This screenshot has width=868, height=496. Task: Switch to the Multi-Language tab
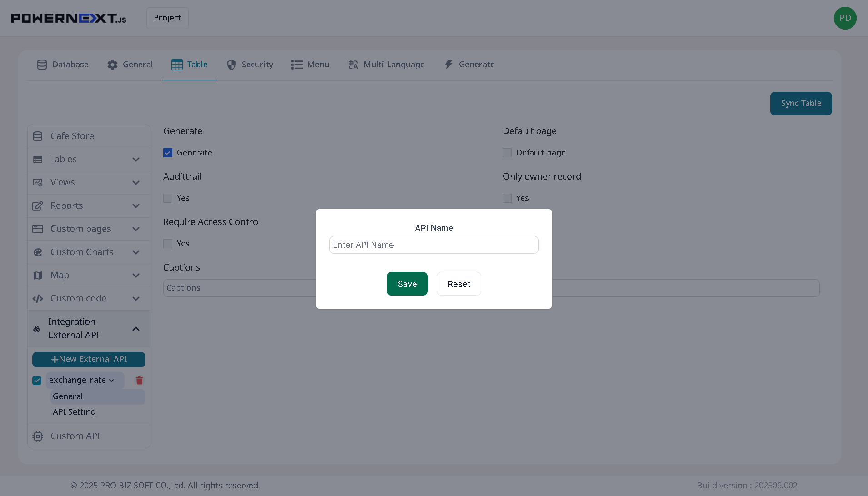[386, 65]
